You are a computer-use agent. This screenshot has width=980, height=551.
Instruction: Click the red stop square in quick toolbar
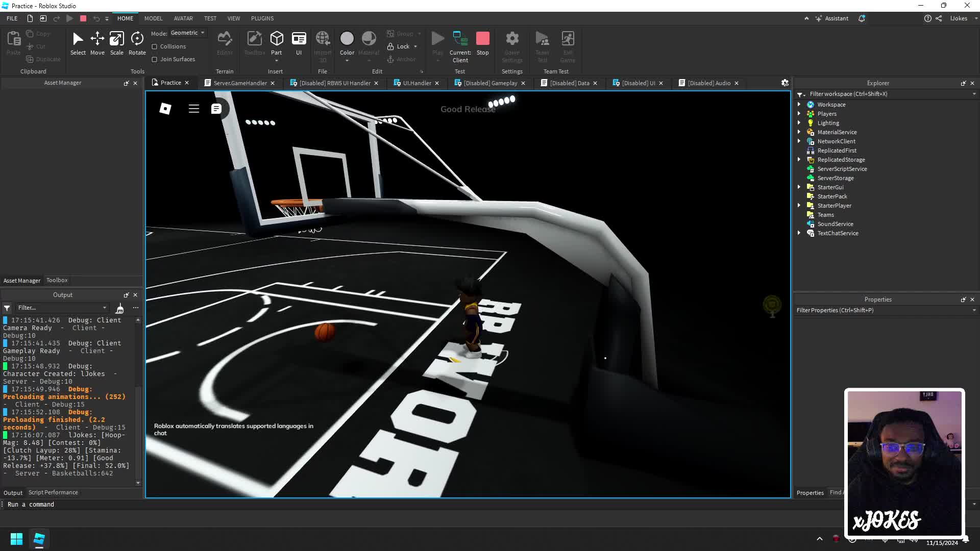pos(83,18)
